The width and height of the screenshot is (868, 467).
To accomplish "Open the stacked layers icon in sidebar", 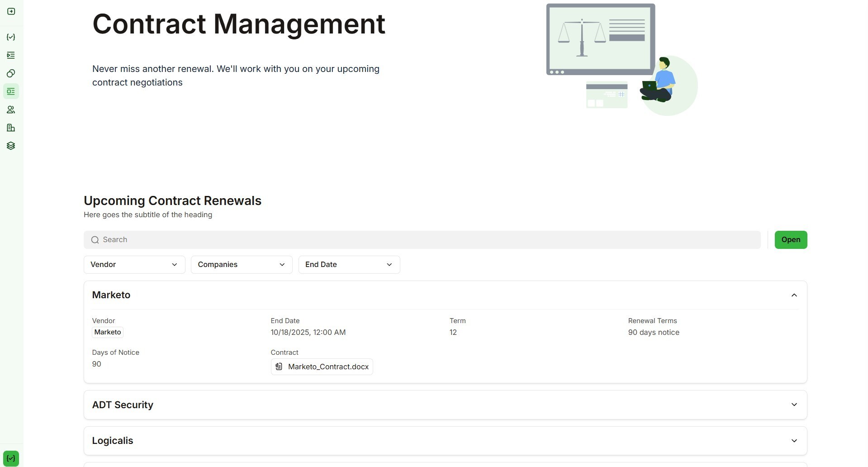I will (11, 146).
